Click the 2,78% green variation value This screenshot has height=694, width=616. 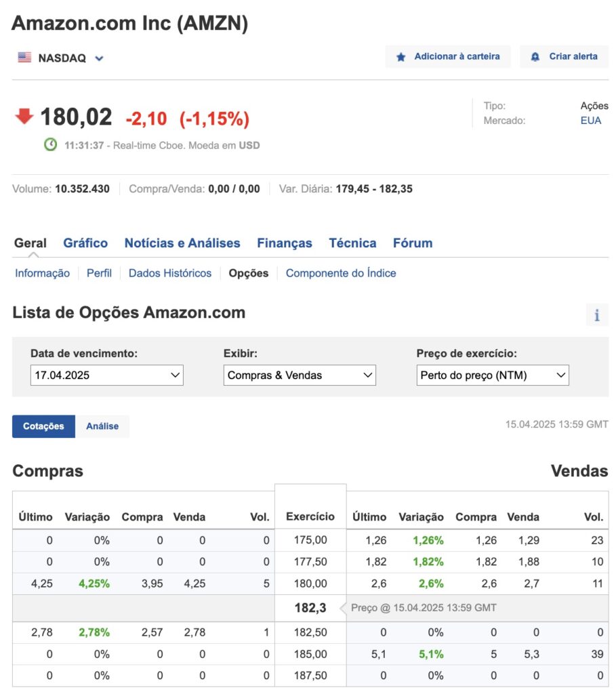[94, 632]
